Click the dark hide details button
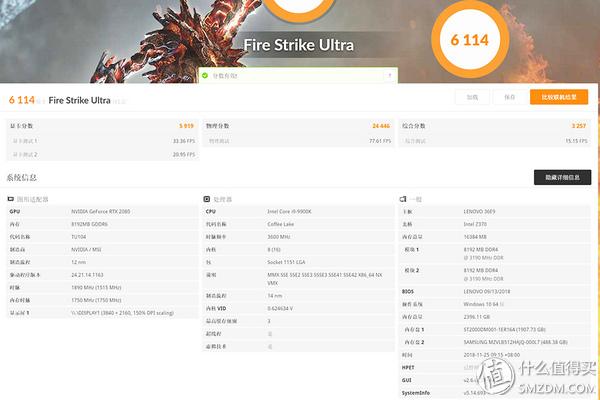This screenshot has width=600, height=400. coord(562,177)
